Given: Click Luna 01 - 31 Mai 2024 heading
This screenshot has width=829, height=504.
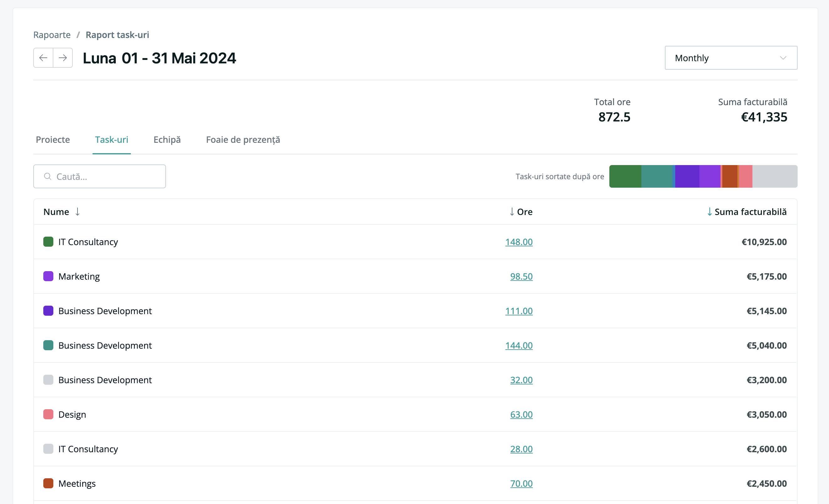Looking at the screenshot, I should point(159,58).
